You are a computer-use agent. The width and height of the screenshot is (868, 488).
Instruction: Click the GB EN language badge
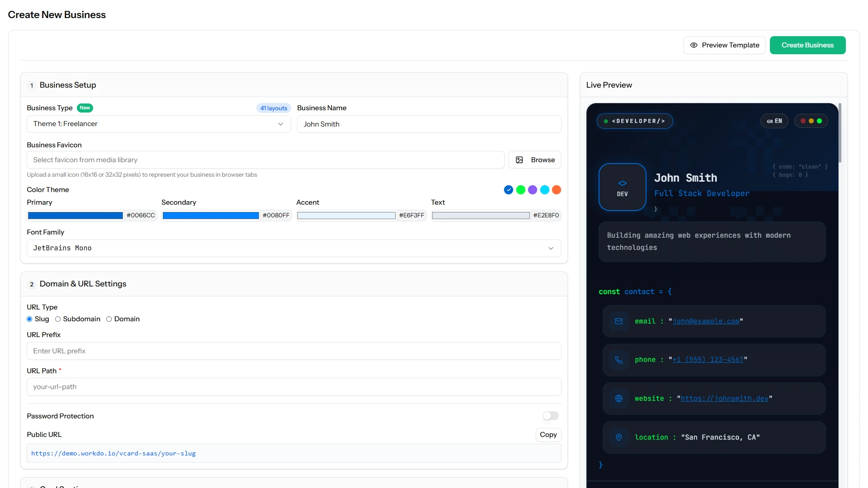pos(774,121)
